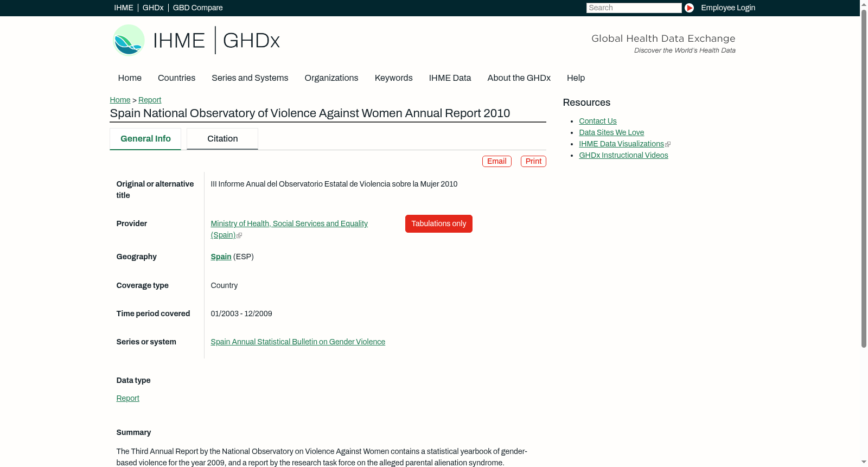Open IHME Data menu item
The image size is (868, 467).
tap(450, 78)
